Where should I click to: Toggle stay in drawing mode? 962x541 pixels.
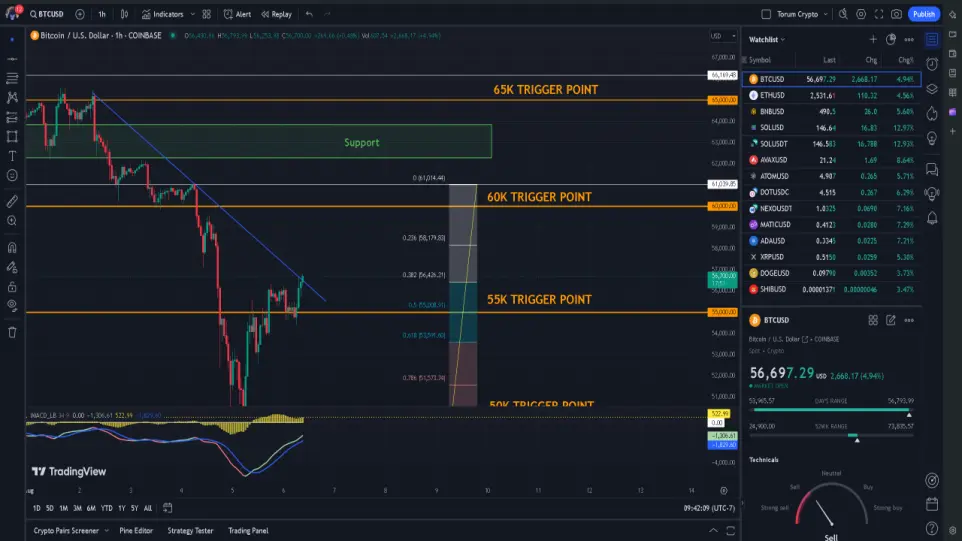[x=12, y=267]
